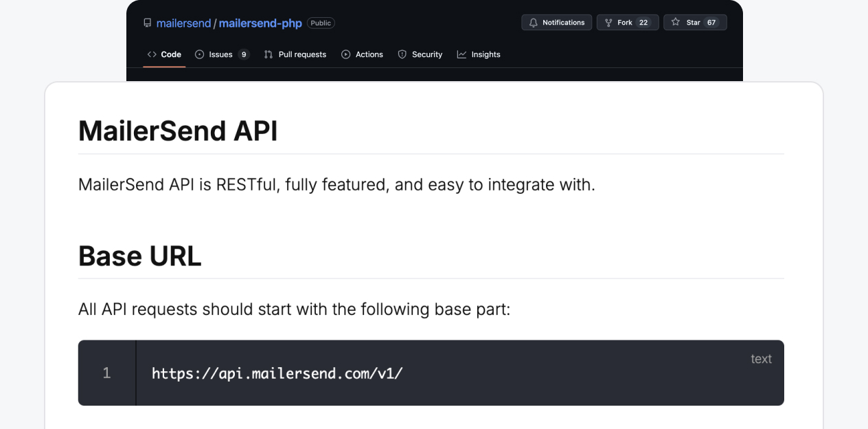Click the MailerSend API heading
The height and width of the screenshot is (429, 868).
pyautogui.click(x=178, y=131)
